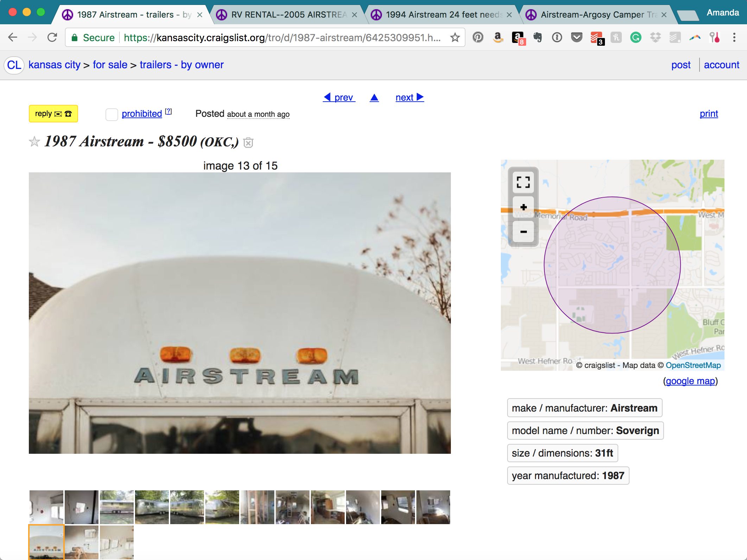Check the prohibited flag box

[x=112, y=114]
